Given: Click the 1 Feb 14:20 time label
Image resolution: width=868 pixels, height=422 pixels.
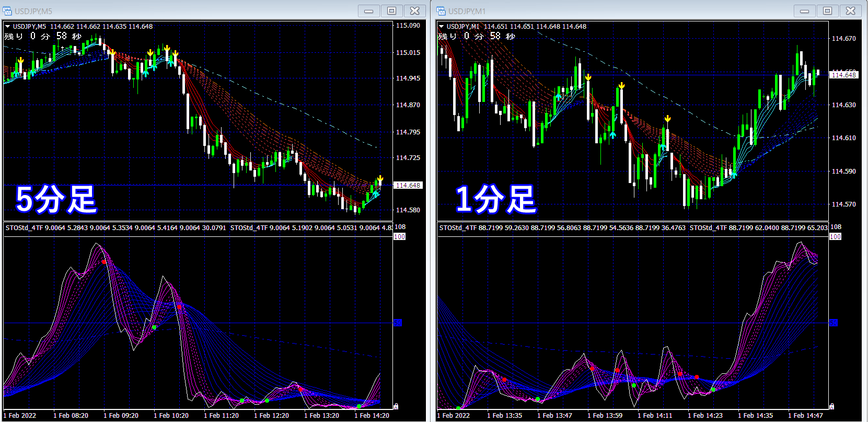Looking at the screenshot, I should pos(372,416).
